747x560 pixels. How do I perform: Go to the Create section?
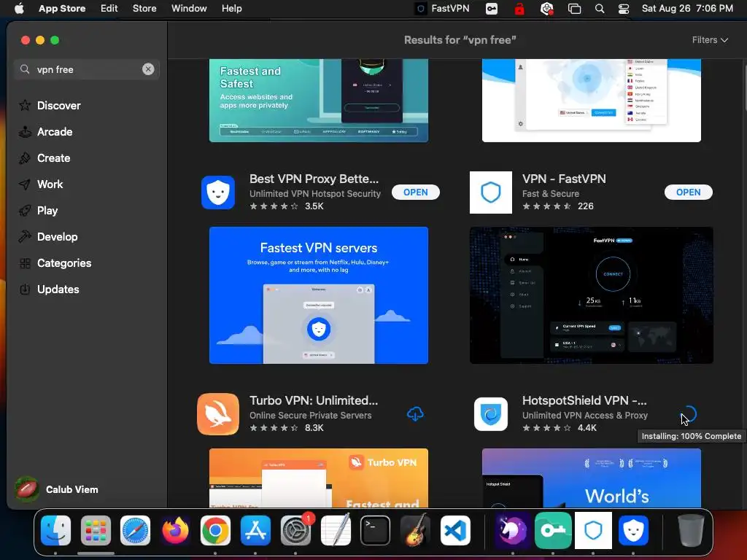click(44, 157)
